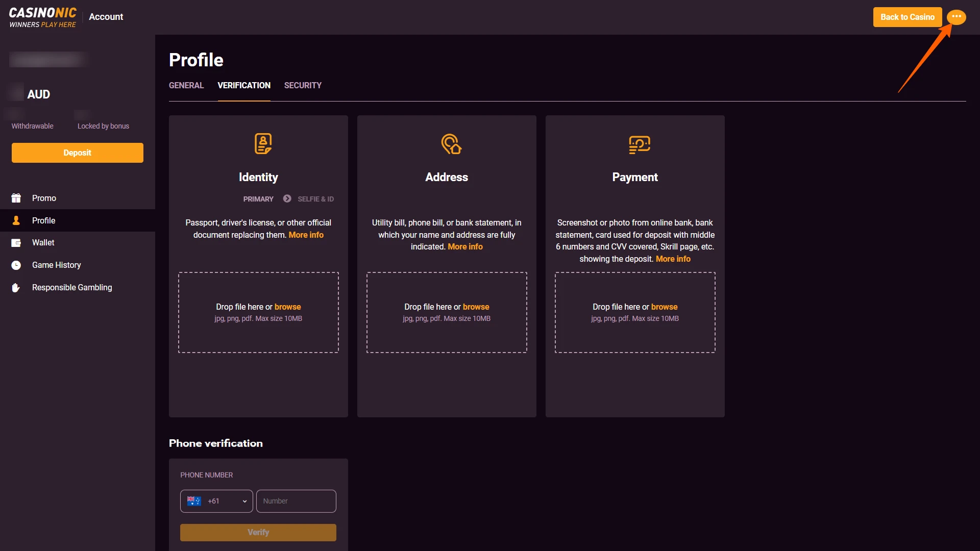The image size is (980, 551).
Task: Open Wallet using the wallet icon
Action: (16, 242)
